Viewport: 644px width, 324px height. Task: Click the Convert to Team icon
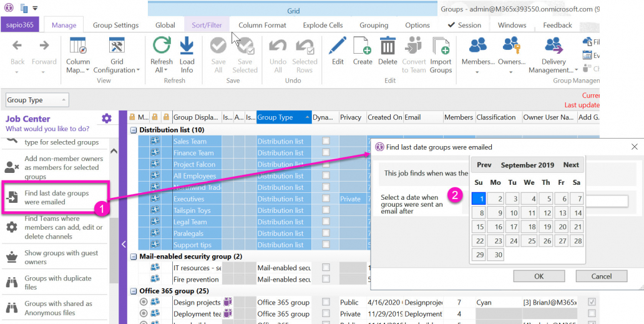[x=414, y=45]
